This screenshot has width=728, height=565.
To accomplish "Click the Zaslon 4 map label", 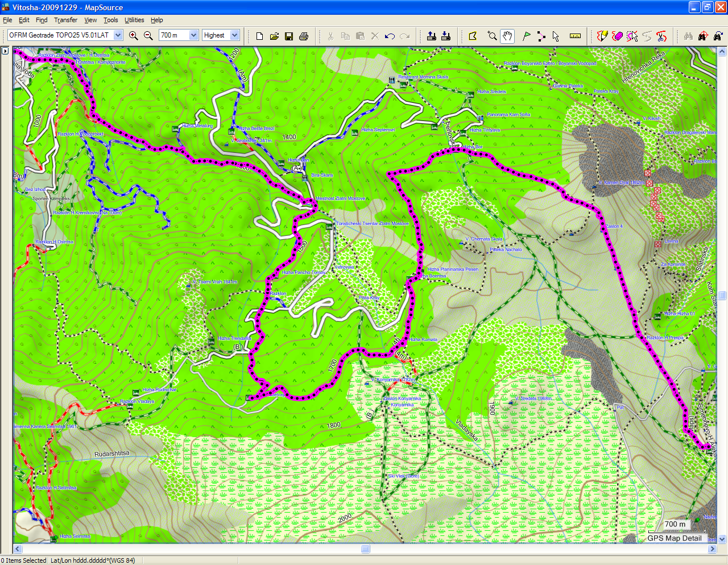I will tap(614, 226).
